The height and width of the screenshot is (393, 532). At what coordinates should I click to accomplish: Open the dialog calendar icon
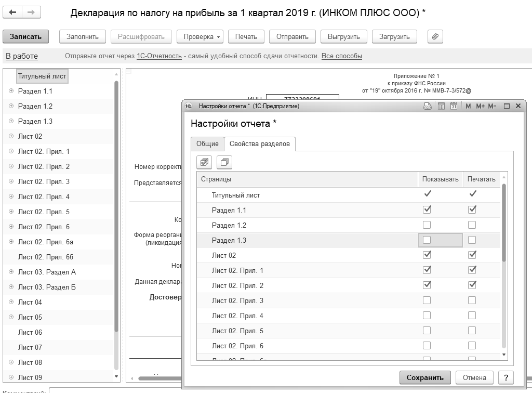[454, 106]
